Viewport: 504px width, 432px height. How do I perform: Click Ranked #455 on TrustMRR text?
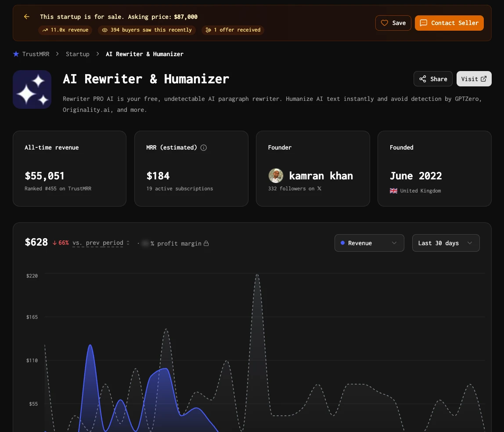pyautogui.click(x=58, y=189)
